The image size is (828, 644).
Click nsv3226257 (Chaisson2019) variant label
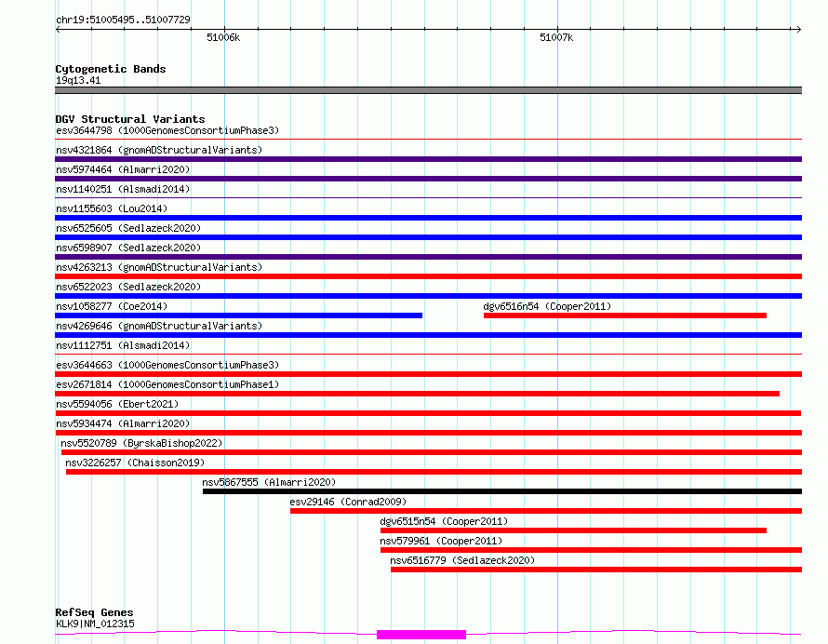(135, 463)
